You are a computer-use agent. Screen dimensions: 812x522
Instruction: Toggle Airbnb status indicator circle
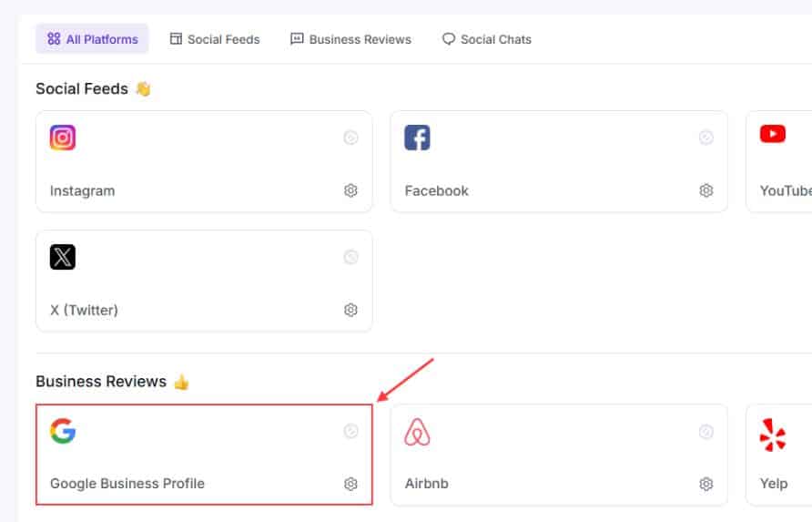(x=705, y=432)
